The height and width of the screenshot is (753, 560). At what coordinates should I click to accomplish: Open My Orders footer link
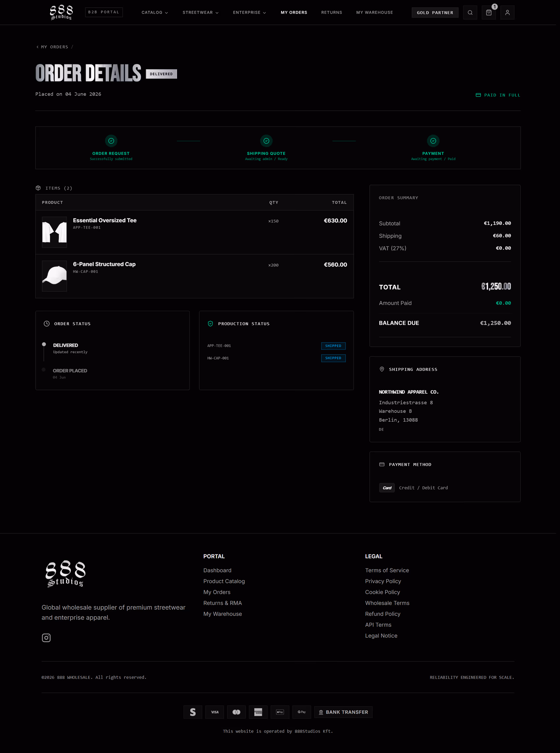pos(217,592)
